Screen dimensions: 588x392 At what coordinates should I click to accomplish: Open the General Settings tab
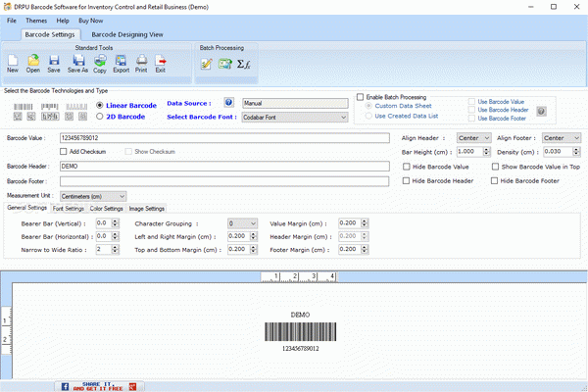(27, 208)
